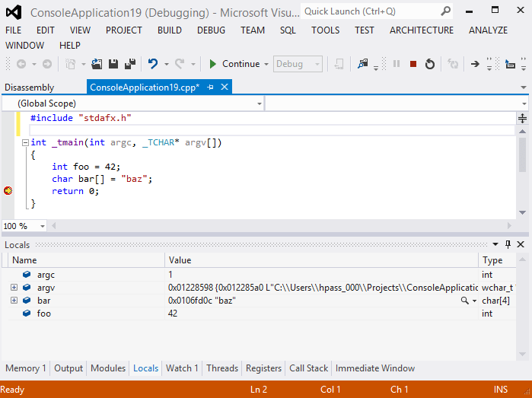
Task: Click the Save floppy disk icon
Action: point(113,64)
